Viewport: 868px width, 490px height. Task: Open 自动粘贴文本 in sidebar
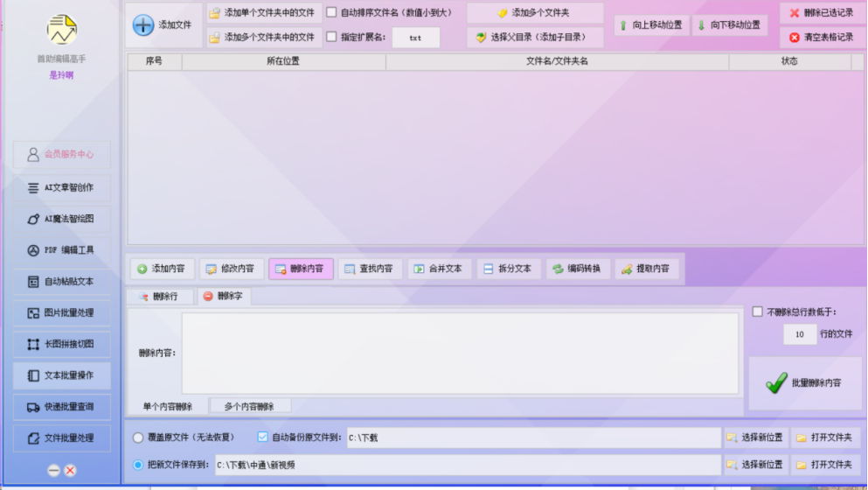pos(61,282)
